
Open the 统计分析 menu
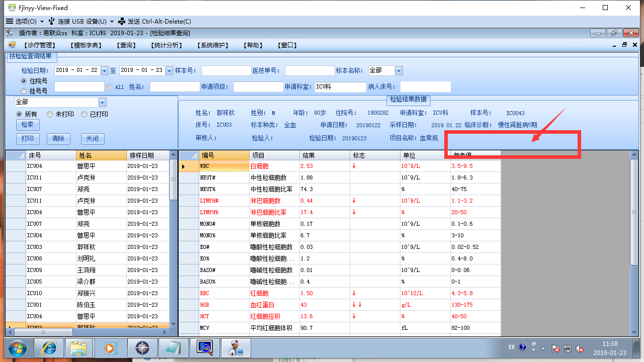166,45
